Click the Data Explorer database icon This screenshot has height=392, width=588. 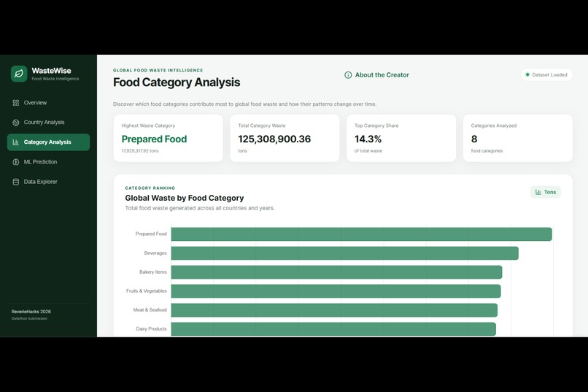tap(16, 182)
